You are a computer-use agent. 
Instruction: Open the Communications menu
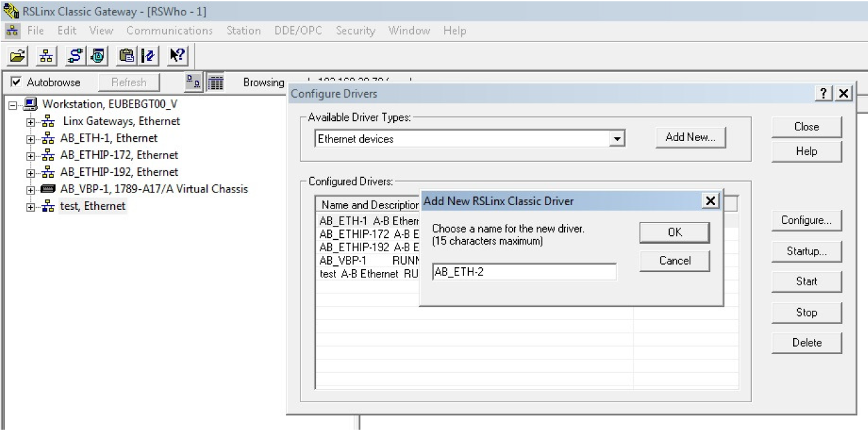tap(170, 31)
